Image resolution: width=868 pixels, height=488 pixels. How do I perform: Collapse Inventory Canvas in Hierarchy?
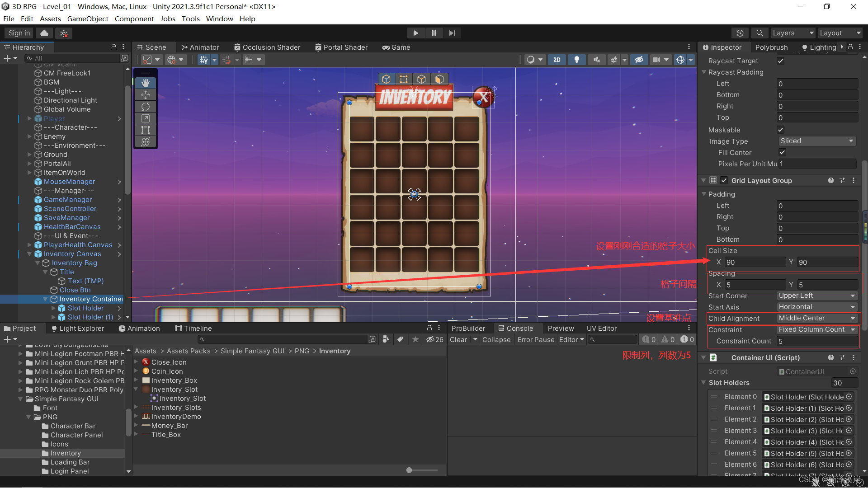(x=29, y=254)
